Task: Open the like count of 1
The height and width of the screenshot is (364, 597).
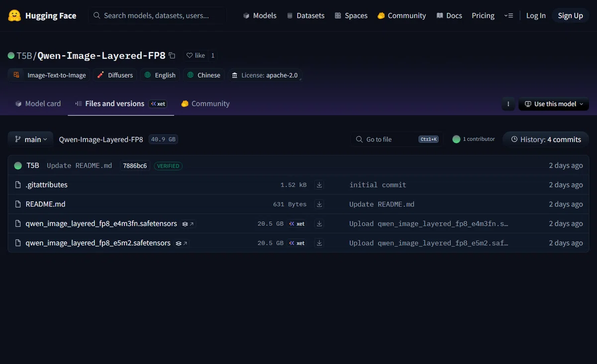Action: 213,55
